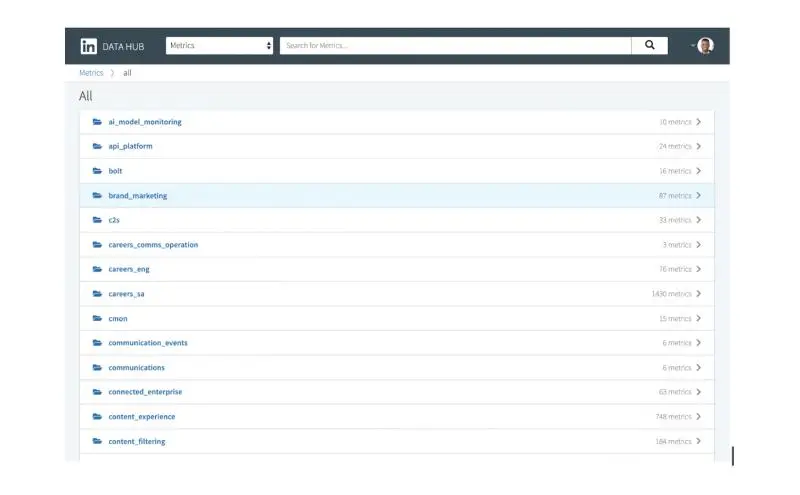Click the 'All' page heading
The image size is (800, 495).
(86, 96)
